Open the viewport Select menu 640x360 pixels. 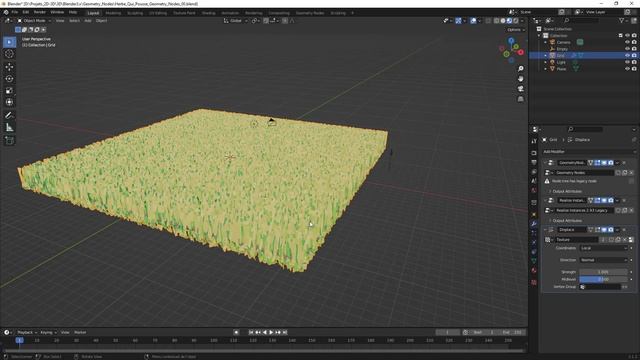74,20
